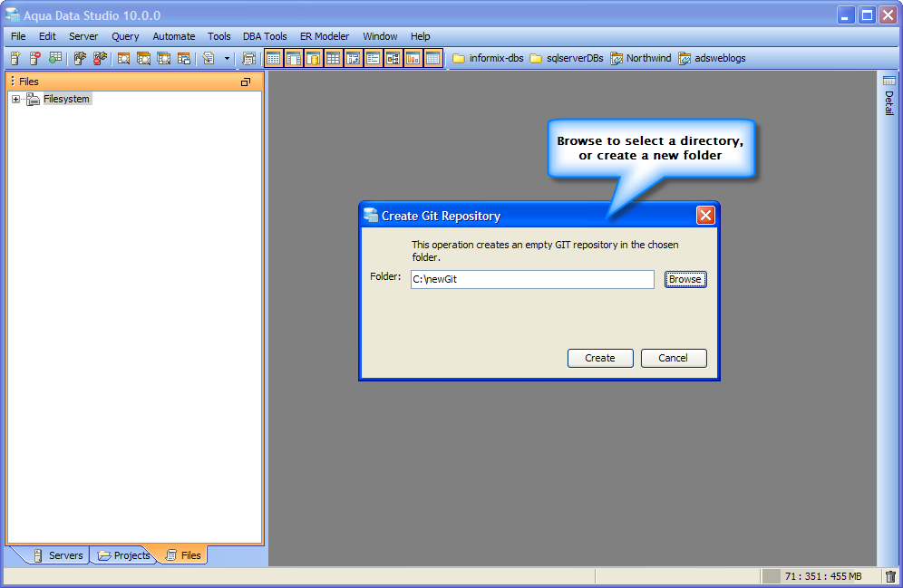This screenshot has height=588, width=903.
Task: Click the pencil and document script icon
Action: pyautogui.click(x=209, y=58)
